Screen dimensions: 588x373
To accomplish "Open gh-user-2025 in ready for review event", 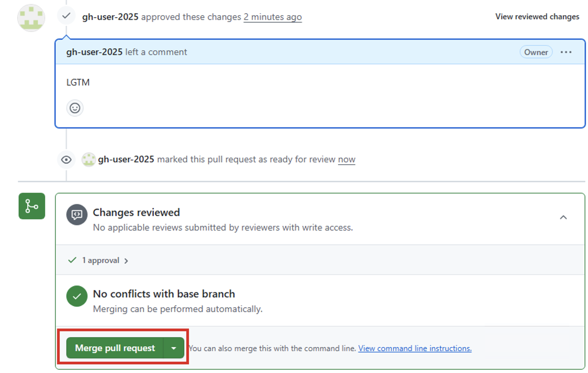I will click(x=126, y=159).
